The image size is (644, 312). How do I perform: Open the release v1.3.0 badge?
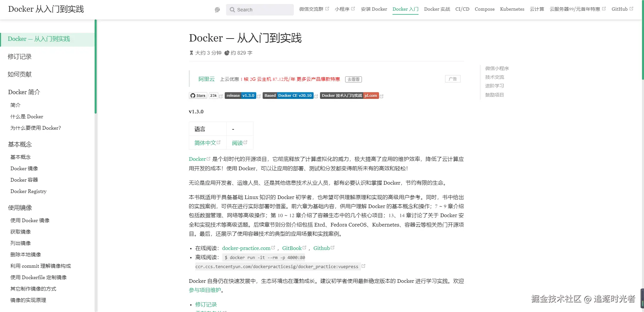click(x=240, y=96)
